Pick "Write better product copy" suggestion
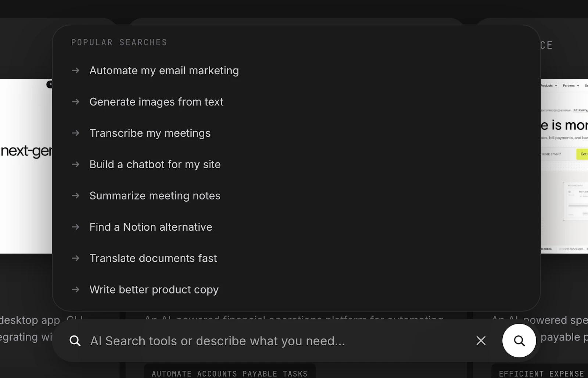 (x=154, y=289)
